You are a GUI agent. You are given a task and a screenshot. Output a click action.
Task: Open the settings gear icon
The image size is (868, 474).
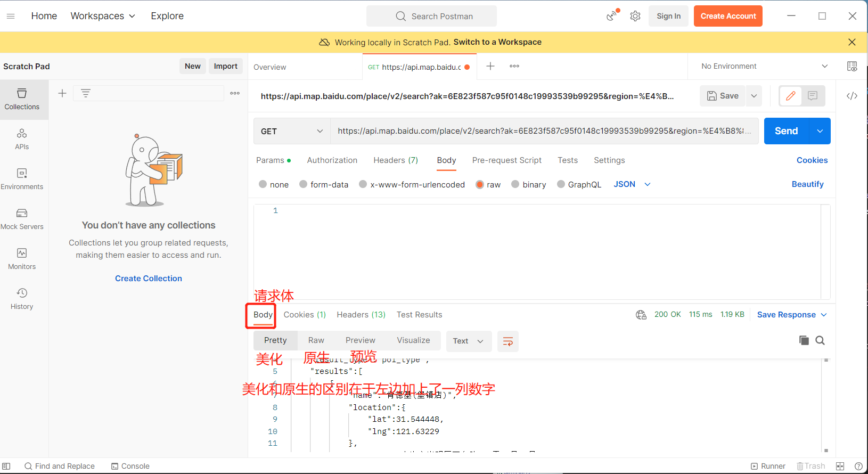[x=635, y=16]
